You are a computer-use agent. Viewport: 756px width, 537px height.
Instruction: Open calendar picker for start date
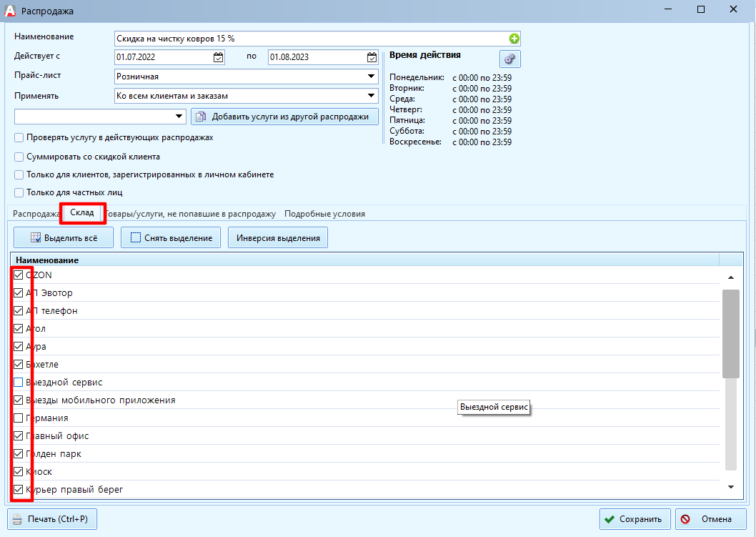219,57
